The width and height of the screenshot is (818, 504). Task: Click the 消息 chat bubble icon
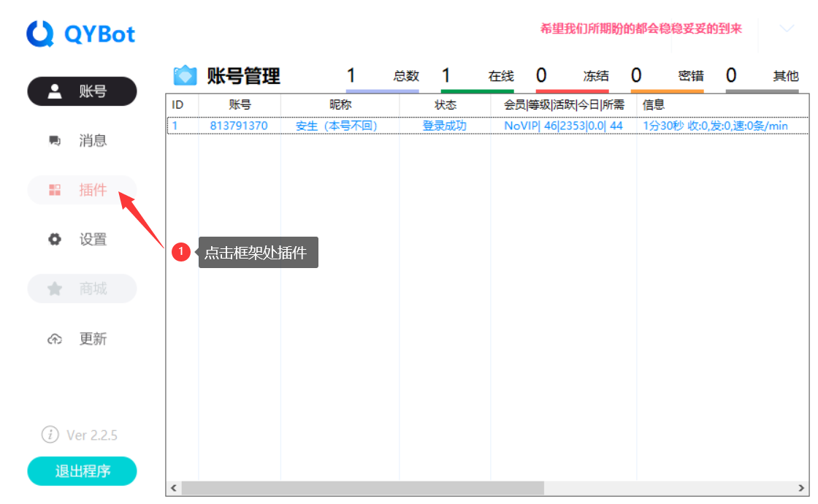click(55, 141)
